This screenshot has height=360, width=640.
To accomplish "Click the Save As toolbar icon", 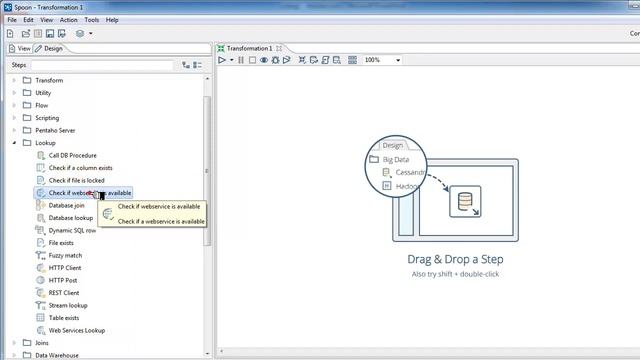I will pyautogui.click(x=62, y=33).
